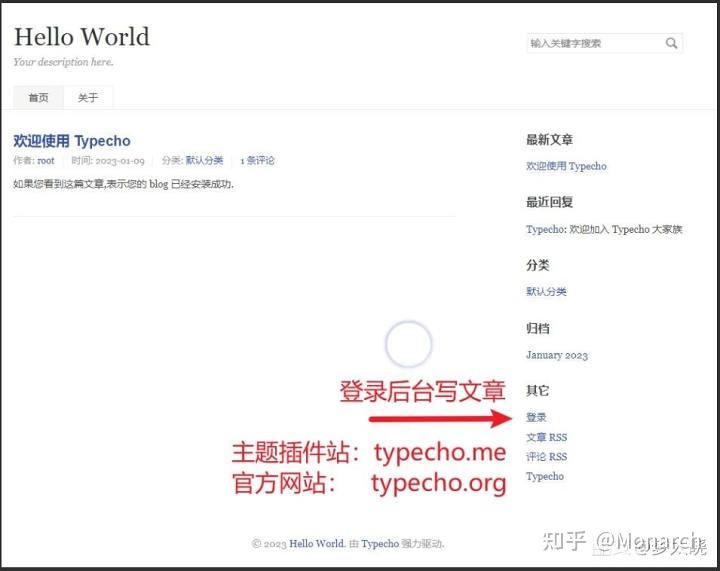Open the post 欢迎使用 Typecho title
The height and width of the screenshot is (571, 720).
(72, 141)
